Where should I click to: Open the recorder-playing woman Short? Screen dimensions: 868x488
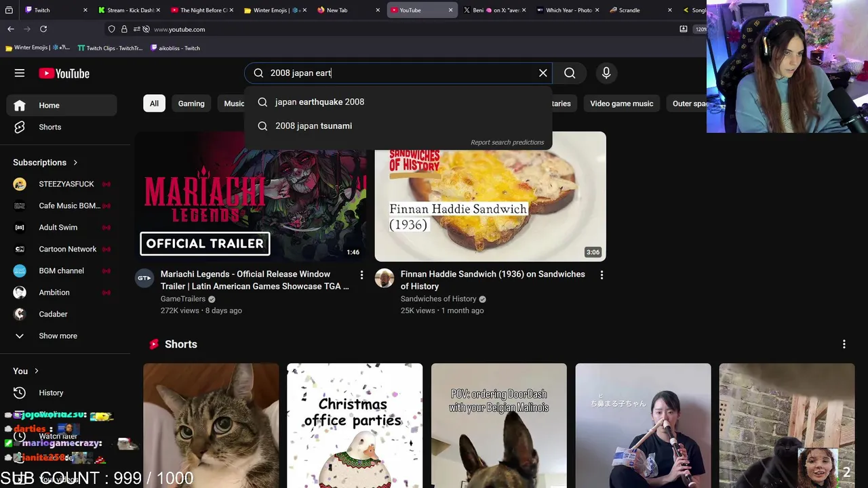click(x=643, y=426)
